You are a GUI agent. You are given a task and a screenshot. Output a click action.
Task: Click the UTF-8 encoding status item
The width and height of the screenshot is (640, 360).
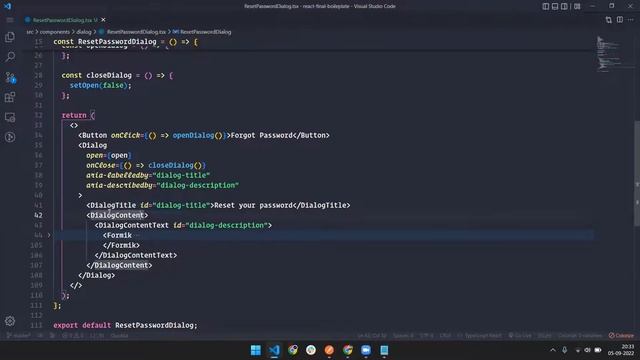click(427, 336)
